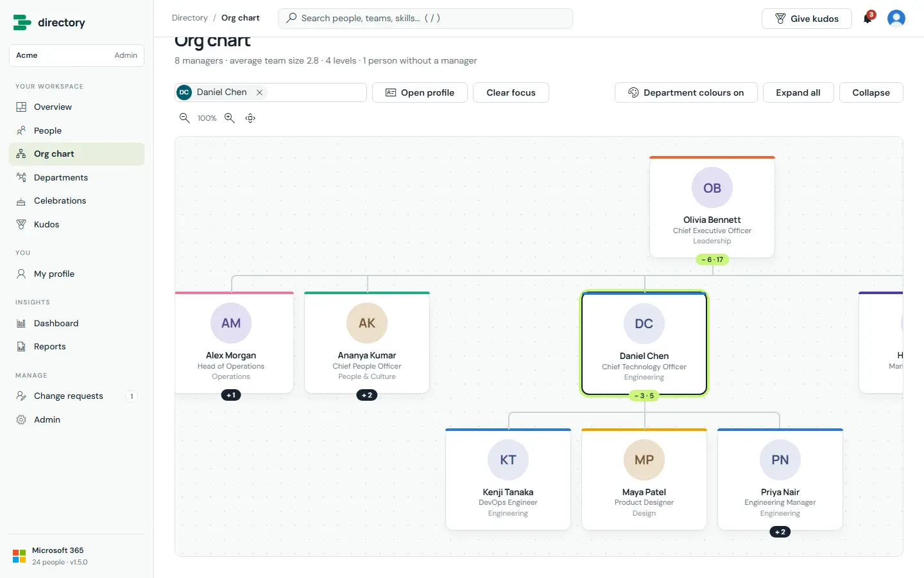
Task: Remove the Daniel Chen focus chip
Action: coord(259,92)
